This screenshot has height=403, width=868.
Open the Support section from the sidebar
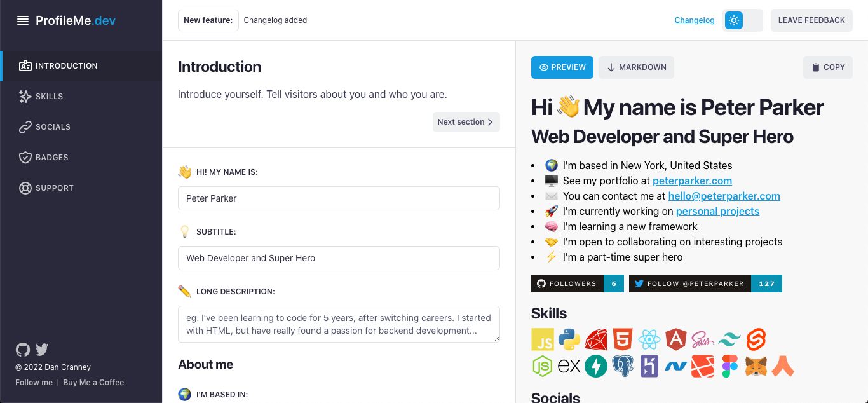click(x=55, y=188)
